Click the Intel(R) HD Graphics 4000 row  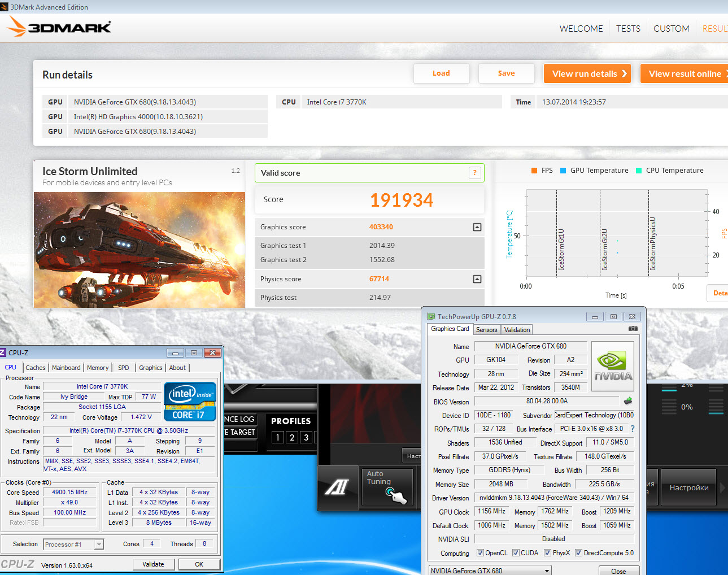tap(155, 116)
